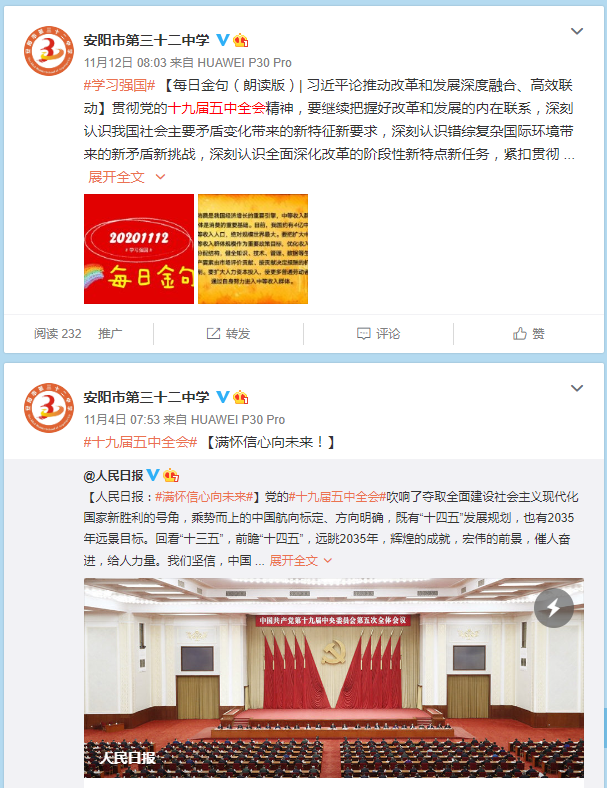Viewport: 607px width, 788px height.
Task: Open the #学习强国# hashtag
Action: (120, 85)
